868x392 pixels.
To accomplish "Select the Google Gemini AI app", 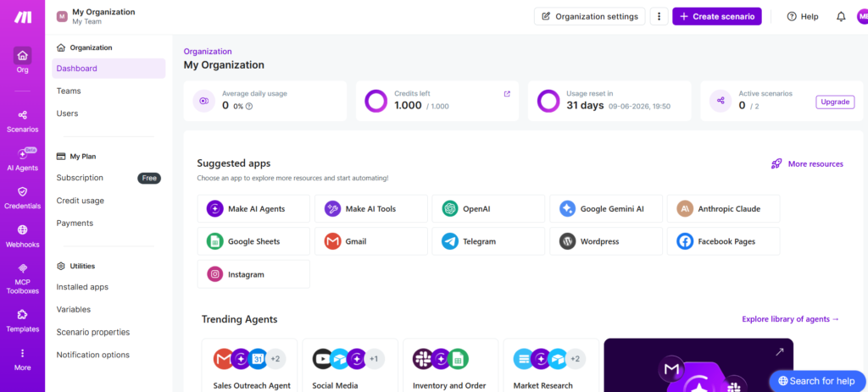I will coord(605,209).
